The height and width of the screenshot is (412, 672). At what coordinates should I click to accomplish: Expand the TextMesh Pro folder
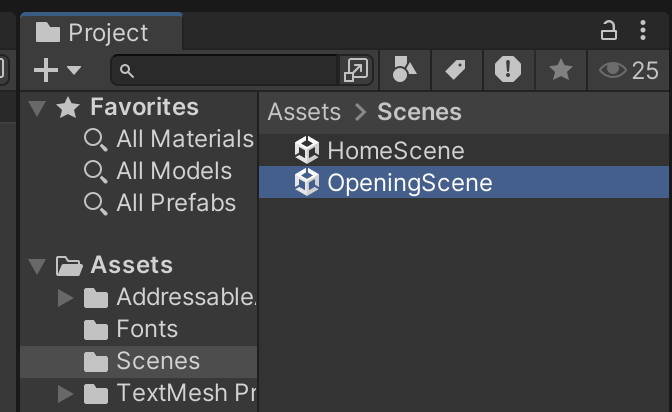[66, 393]
